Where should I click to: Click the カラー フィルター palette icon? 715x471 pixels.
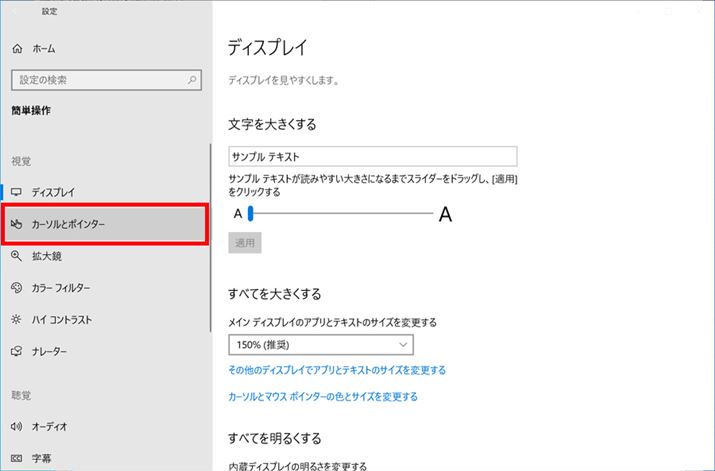click(16, 288)
